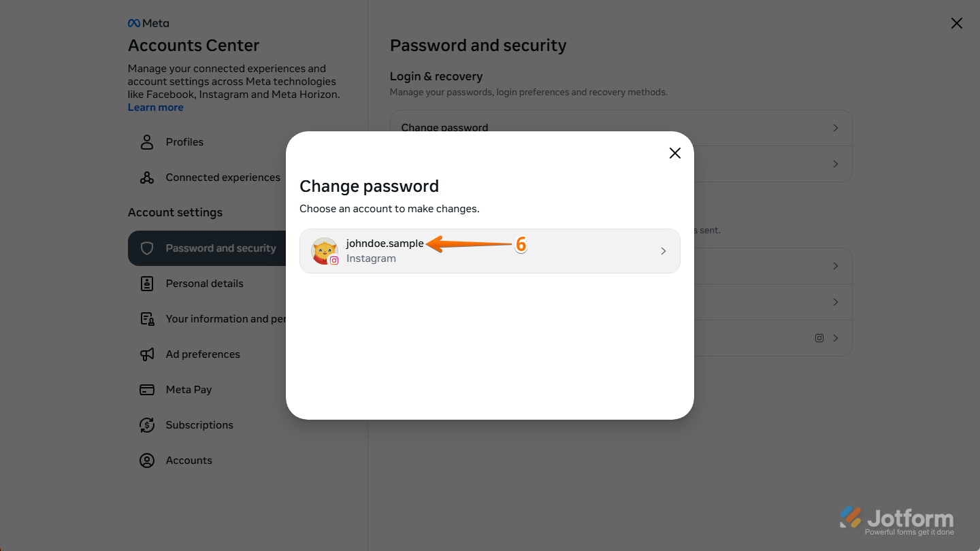Click the Instagram badge on the profile avatar

point(333,260)
